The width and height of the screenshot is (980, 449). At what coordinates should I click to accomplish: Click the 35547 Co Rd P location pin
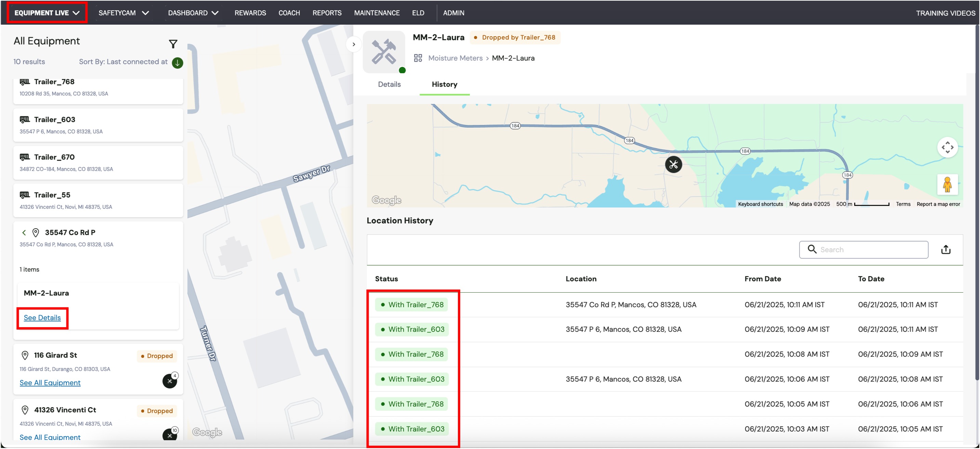pyautogui.click(x=36, y=232)
